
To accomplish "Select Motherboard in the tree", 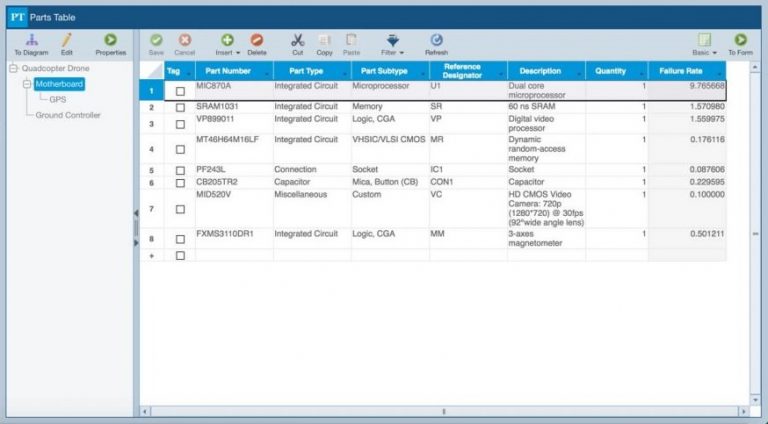I will [59, 84].
